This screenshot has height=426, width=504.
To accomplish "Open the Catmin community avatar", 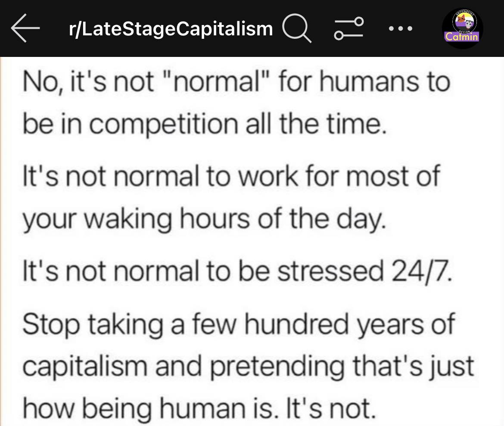I will (462, 29).
